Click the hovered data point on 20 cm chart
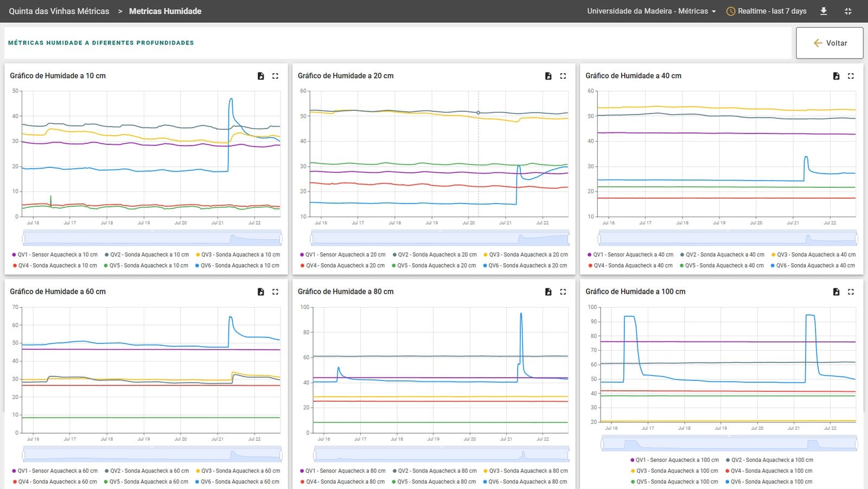This screenshot has width=868, height=489. (478, 113)
